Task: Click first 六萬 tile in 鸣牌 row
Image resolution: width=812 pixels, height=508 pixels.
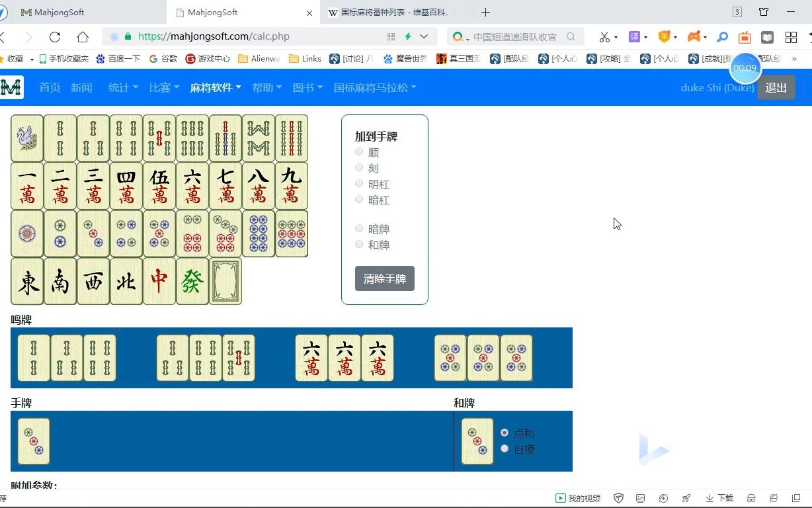Action: pyautogui.click(x=311, y=358)
